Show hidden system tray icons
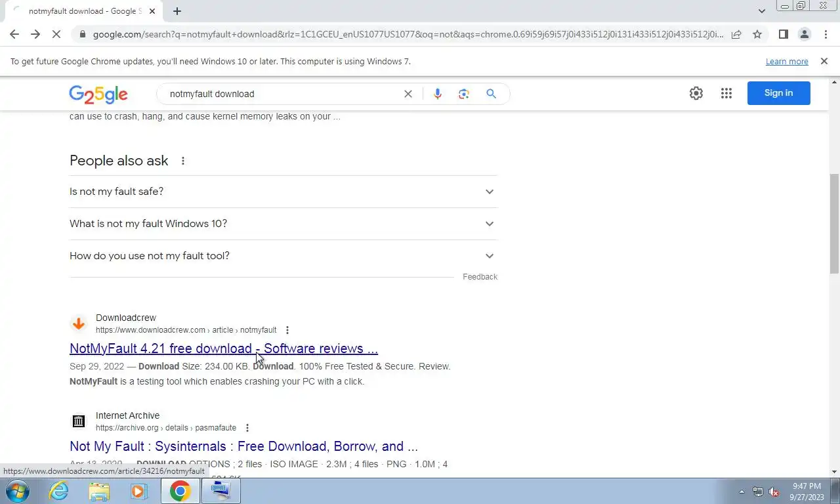The height and width of the screenshot is (504, 840). coord(742,492)
